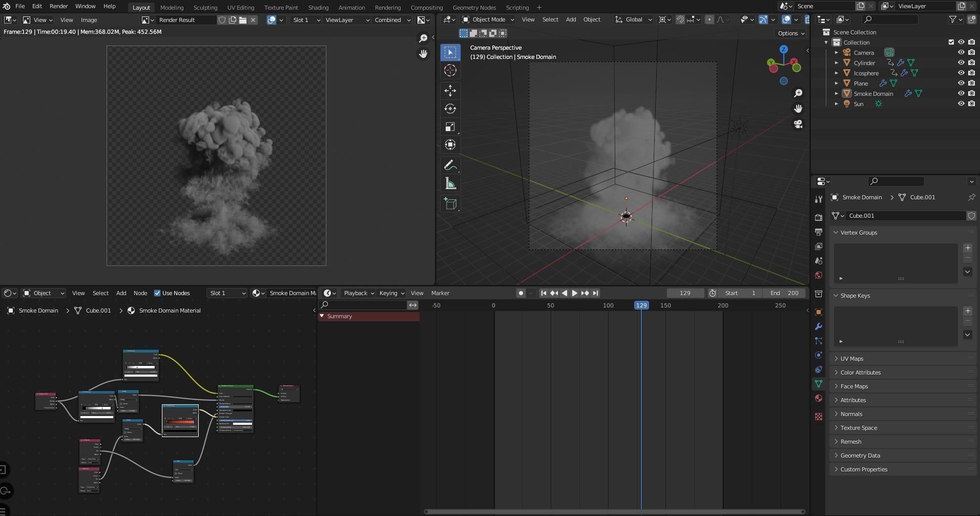980x516 pixels.
Task: Disable Use Nodes in the shader editor
Action: pos(157,293)
